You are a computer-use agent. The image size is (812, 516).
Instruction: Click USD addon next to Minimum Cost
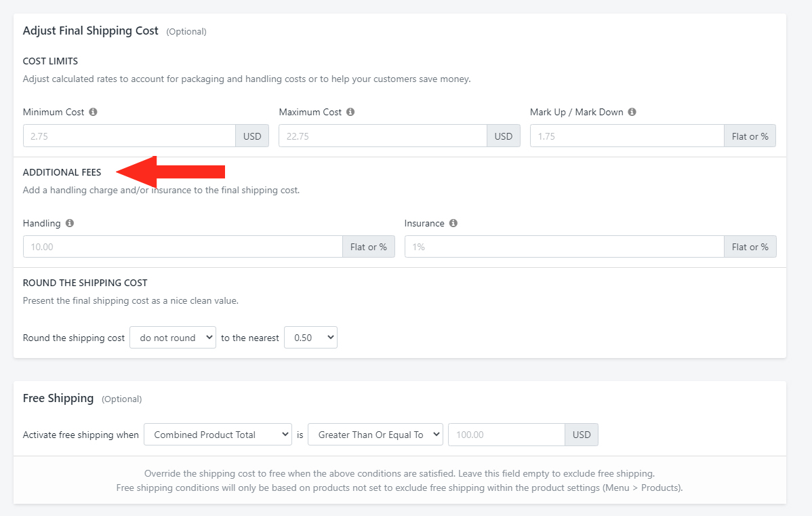pos(252,136)
